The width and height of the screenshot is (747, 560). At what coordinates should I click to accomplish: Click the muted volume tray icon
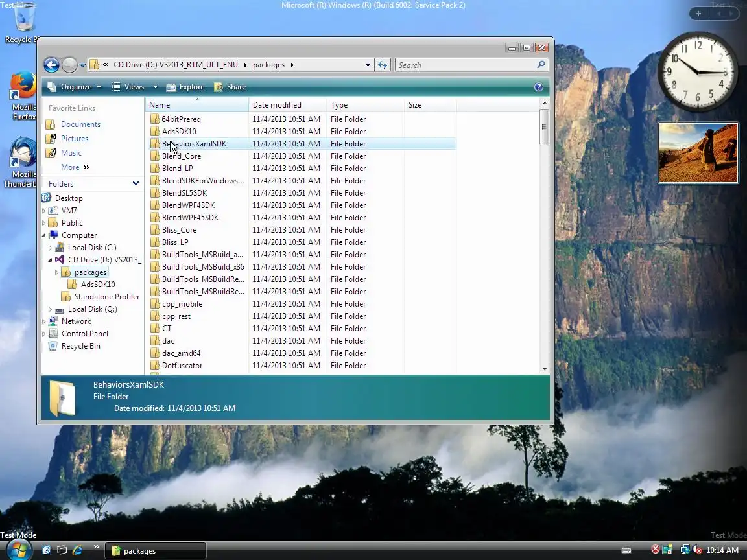tap(696, 550)
